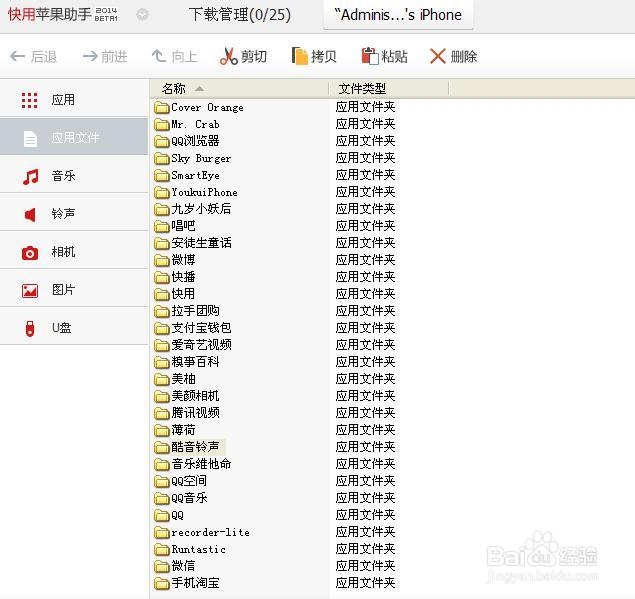Switch to the Download Manager (下载管理) tab
The width and height of the screenshot is (635, 599).
click(x=240, y=15)
